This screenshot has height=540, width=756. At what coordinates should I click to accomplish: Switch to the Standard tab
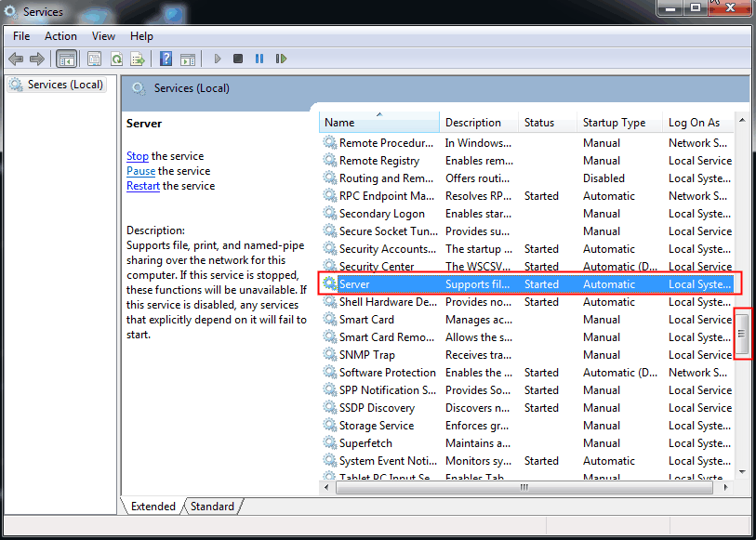pos(212,507)
